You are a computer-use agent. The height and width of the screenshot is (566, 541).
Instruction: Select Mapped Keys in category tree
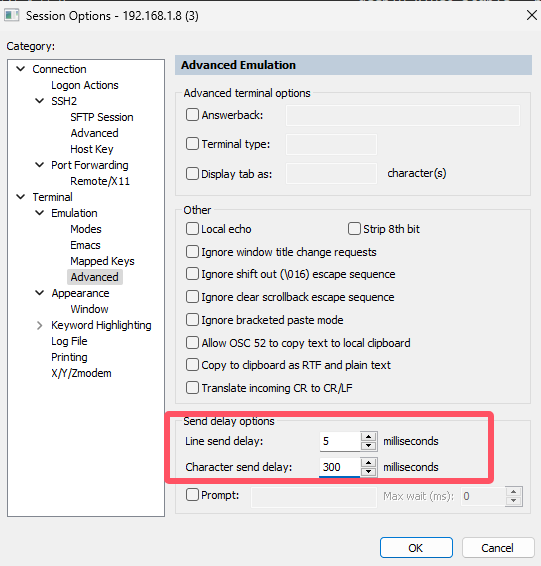[102, 261]
